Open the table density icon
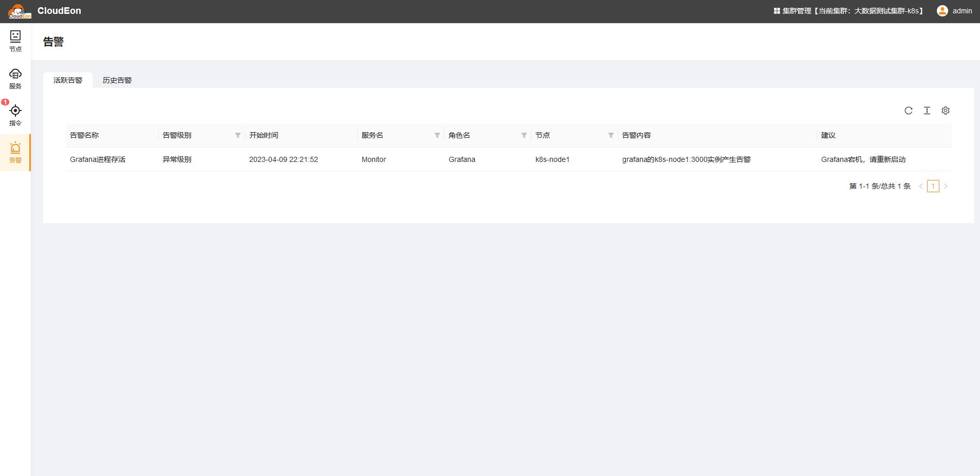This screenshot has height=476, width=980. [x=927, y=111]
